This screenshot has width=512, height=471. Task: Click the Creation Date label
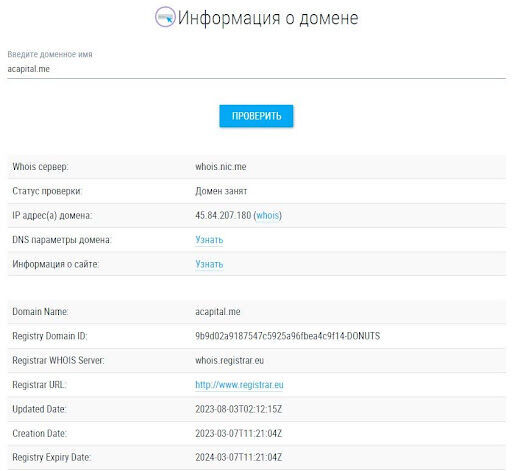point(39,433)
